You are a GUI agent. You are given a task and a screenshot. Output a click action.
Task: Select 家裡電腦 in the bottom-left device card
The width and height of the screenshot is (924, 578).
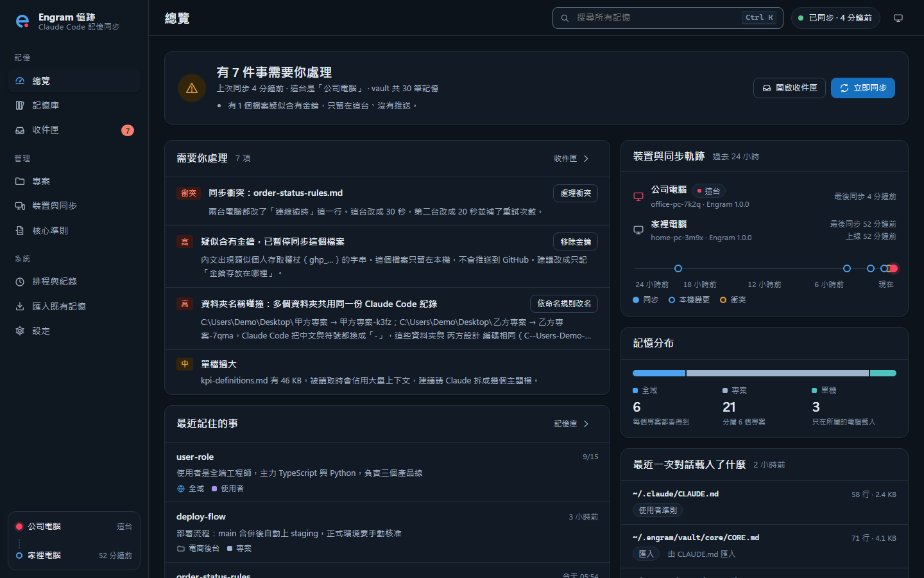pyautogui.click(x=74, y=556)
